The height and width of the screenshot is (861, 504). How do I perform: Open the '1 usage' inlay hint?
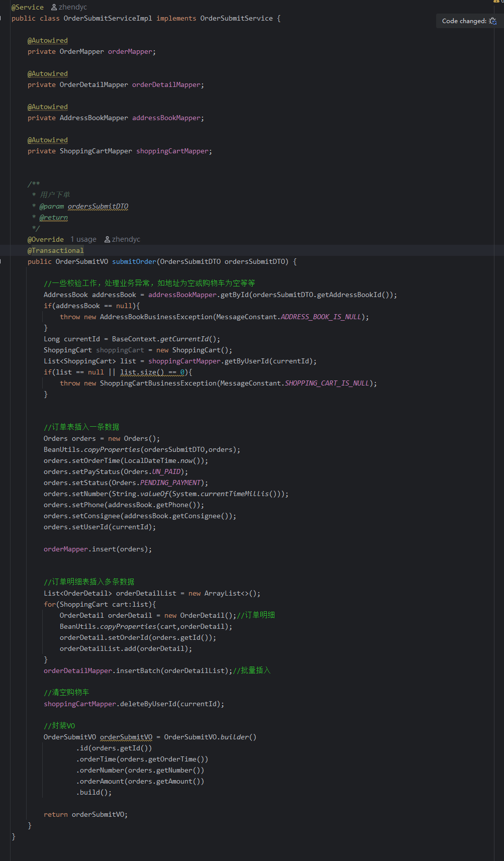coord(83,239)
